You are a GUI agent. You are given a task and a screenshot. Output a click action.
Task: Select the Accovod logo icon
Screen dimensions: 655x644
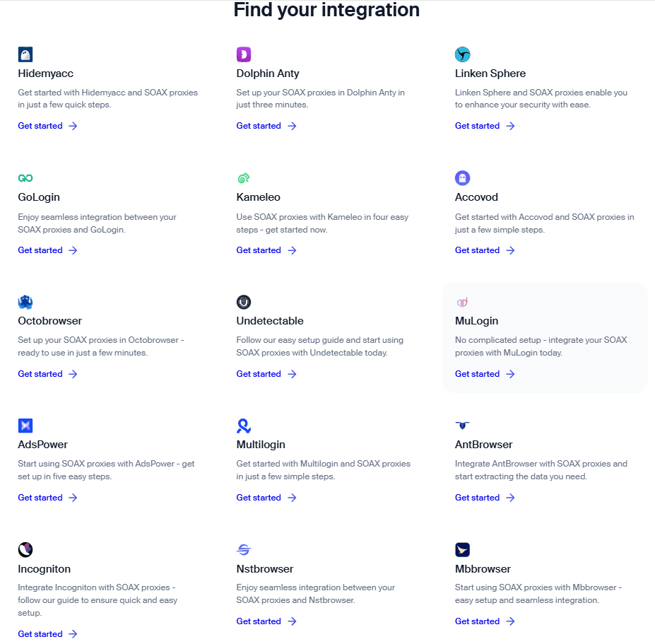(x=462, y=178)
